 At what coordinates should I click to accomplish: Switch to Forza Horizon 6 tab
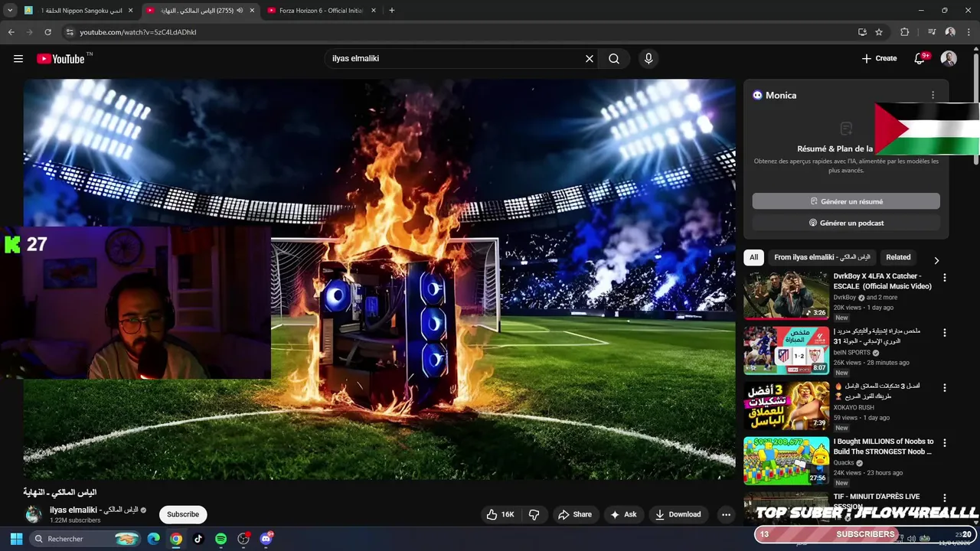pyautogui.click(x=321, y=11)
